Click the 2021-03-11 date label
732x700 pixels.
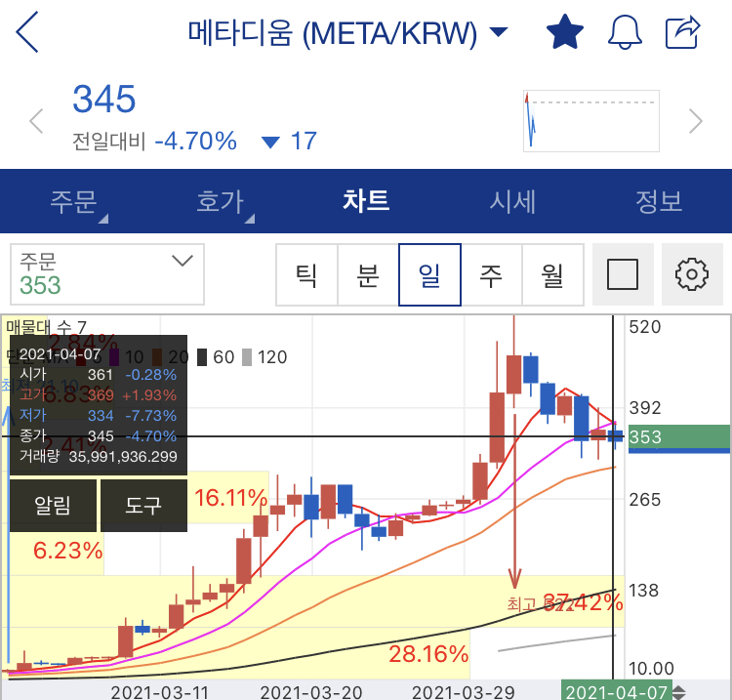(x=160, y=692)
